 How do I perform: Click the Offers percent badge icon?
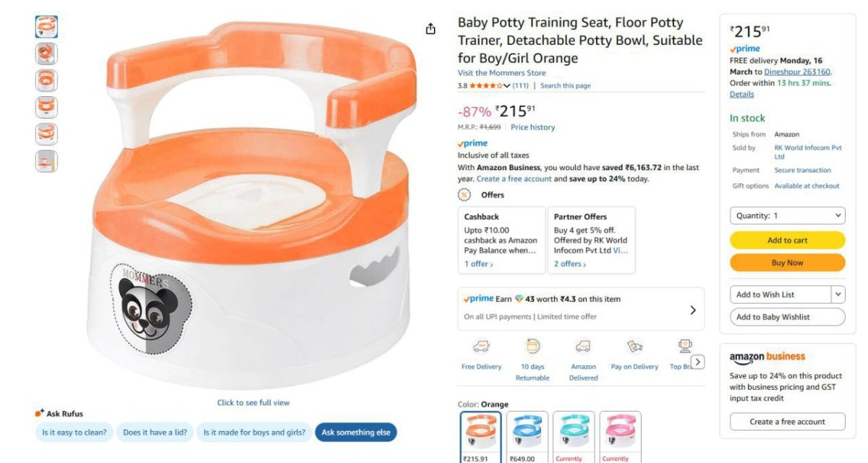464,195
